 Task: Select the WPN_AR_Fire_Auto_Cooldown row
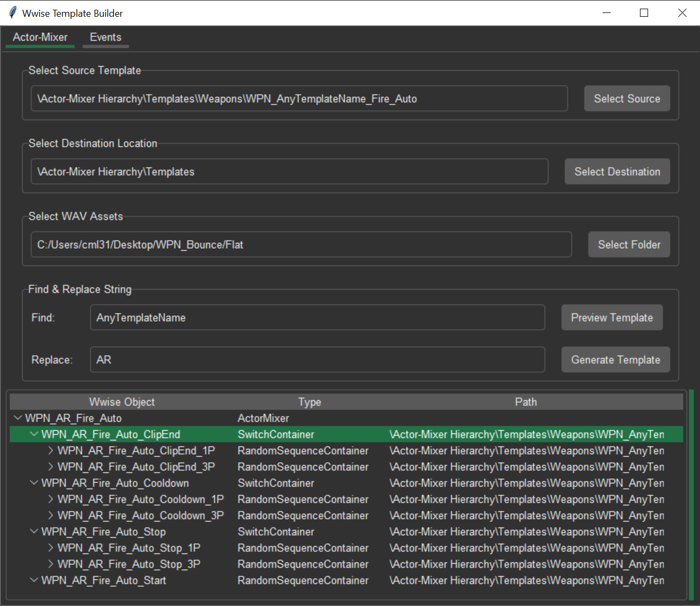coord(346,483)
